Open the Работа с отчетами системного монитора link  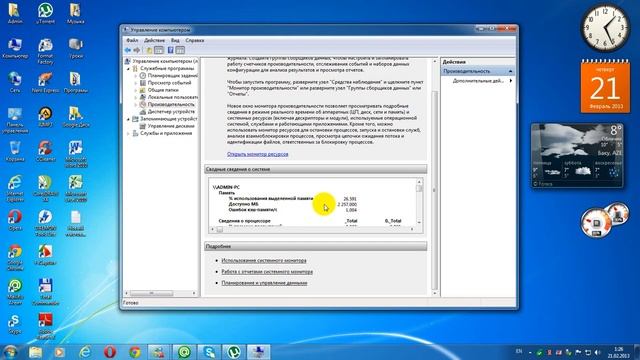pos(267,271)
